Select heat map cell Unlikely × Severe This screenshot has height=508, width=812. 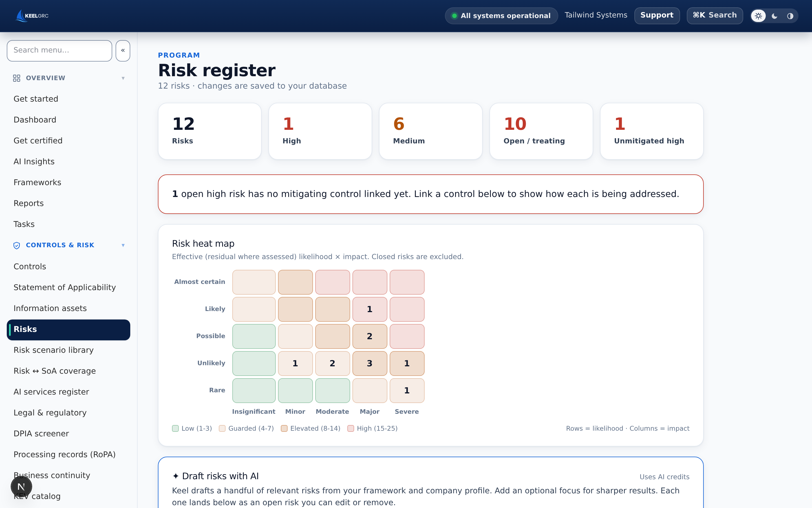407,364
